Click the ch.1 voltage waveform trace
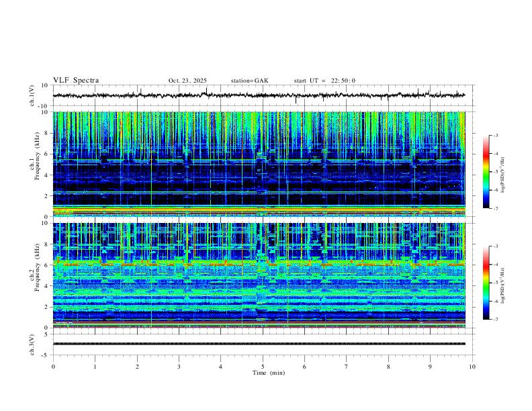This screenshot has height=411, width=532. (259, 95)
